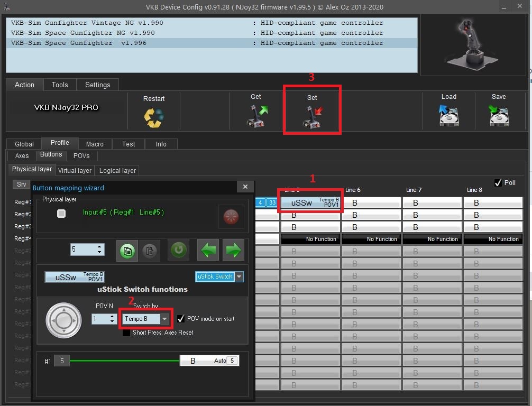Screen dimensions: 532x406
Task: Click the Line 6 column header
Action: 353,190
